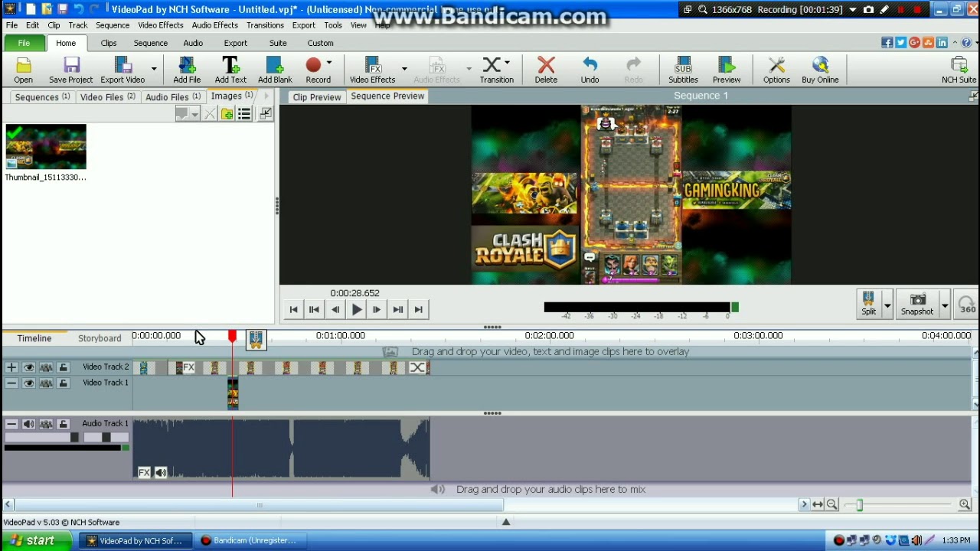Click Save Project in the toolbar
Image resolution: width=980 pixels, height=551 pixels.
(x=70, y=70)
